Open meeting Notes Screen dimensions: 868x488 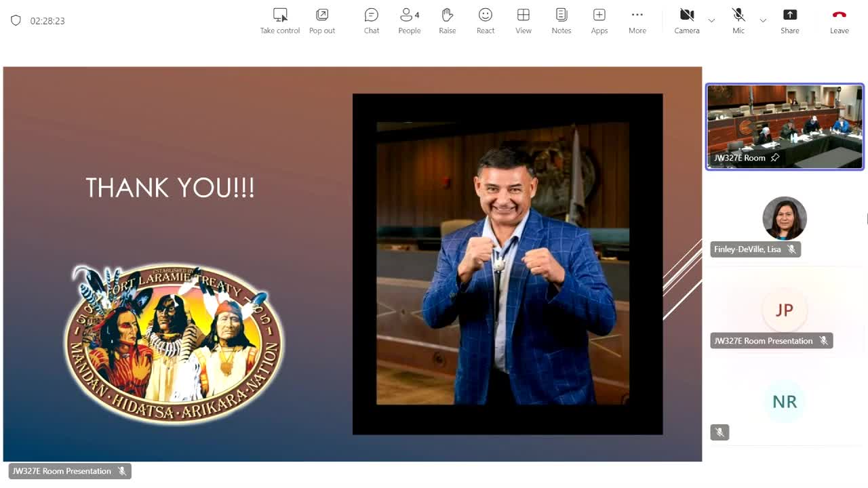pos(561,20)
